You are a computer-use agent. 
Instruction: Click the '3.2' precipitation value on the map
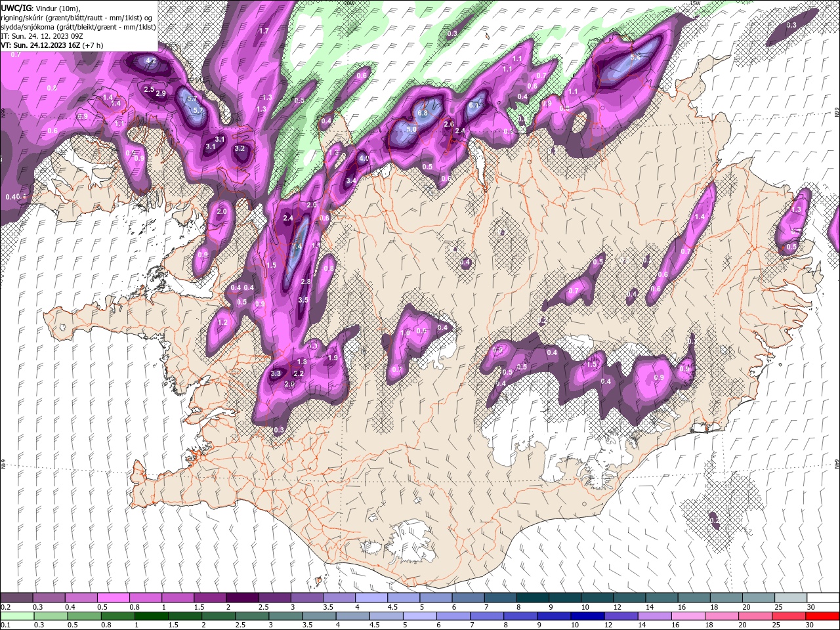[240, 149]
